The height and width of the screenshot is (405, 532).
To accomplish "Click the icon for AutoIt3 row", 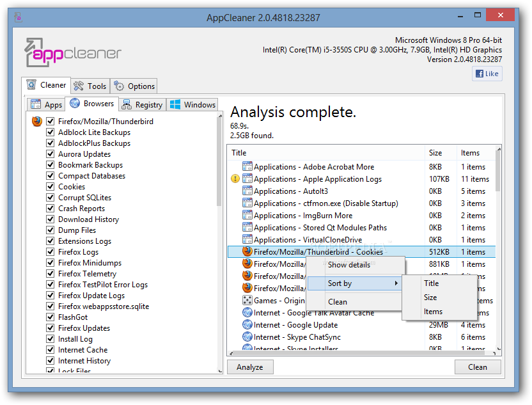I will tap(247, 191).
